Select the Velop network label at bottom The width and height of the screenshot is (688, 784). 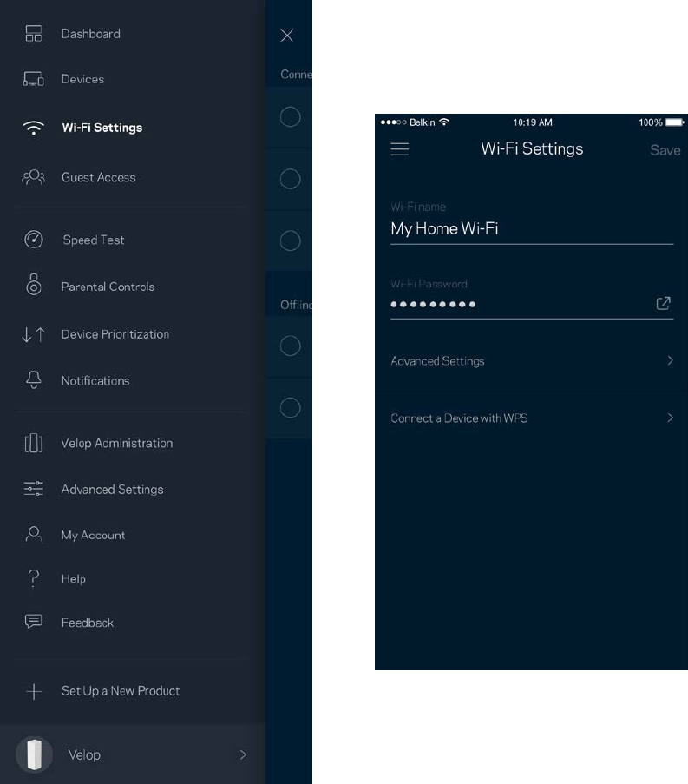84,754
